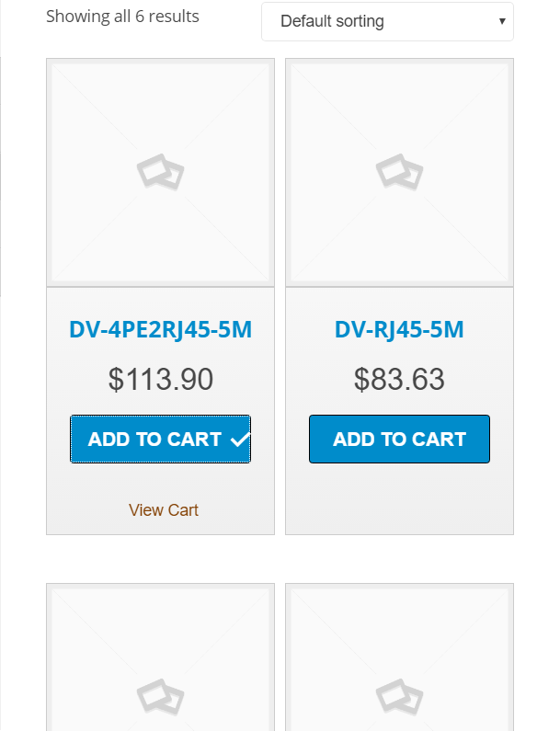Select the $83.63 price text

399,379
